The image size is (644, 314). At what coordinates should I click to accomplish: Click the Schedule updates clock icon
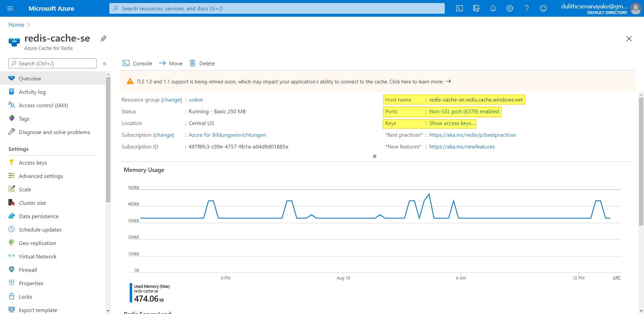click(x=11, y=229)
